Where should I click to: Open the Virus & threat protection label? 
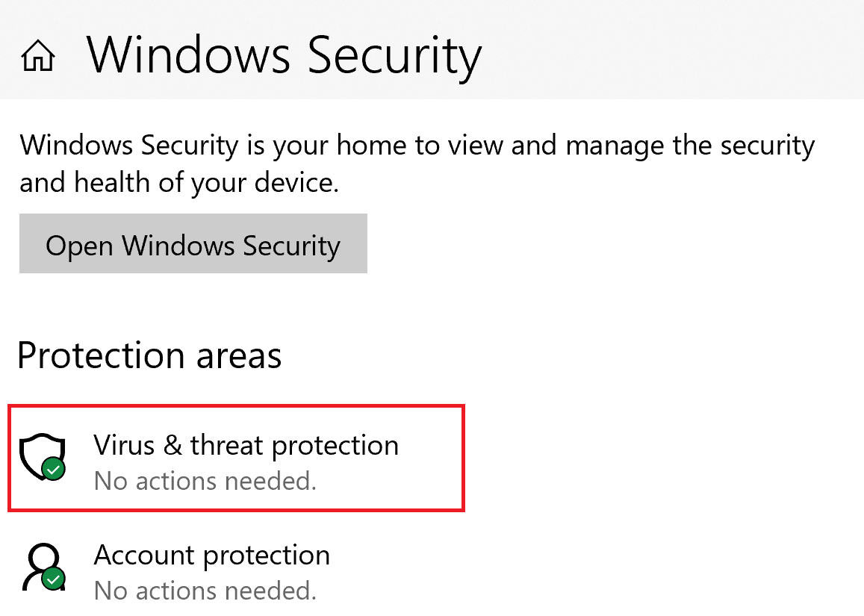click(246, 445)
